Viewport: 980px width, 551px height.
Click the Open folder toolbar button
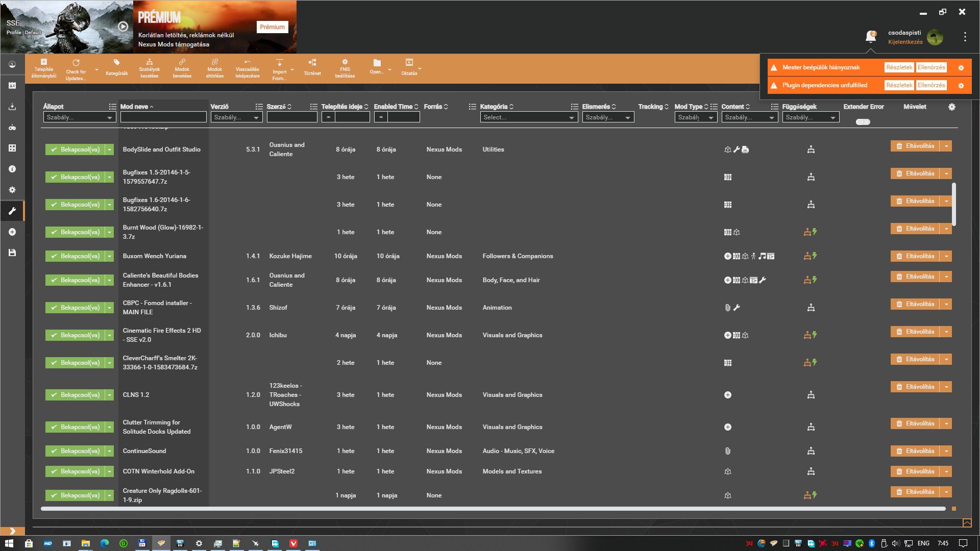click(377, 67)
